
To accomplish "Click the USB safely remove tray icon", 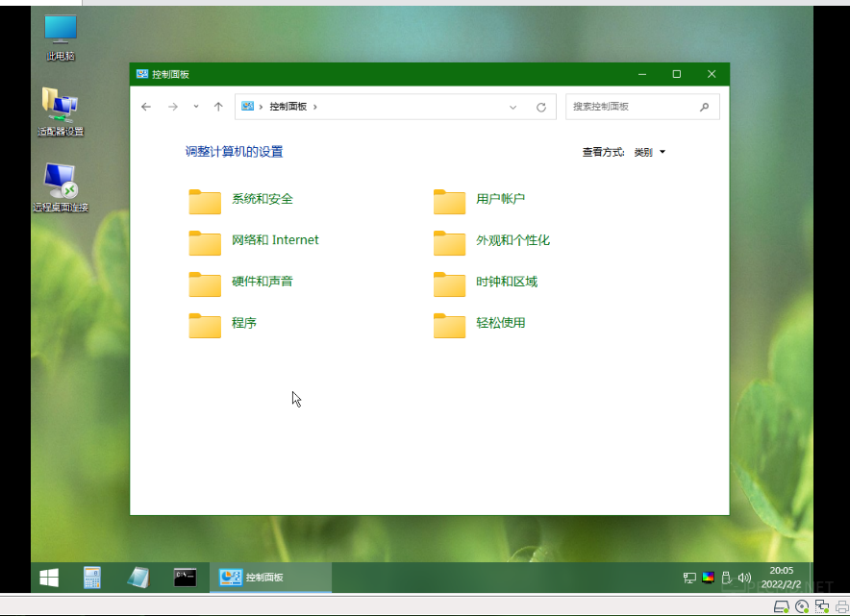I will tap(726, 579).
